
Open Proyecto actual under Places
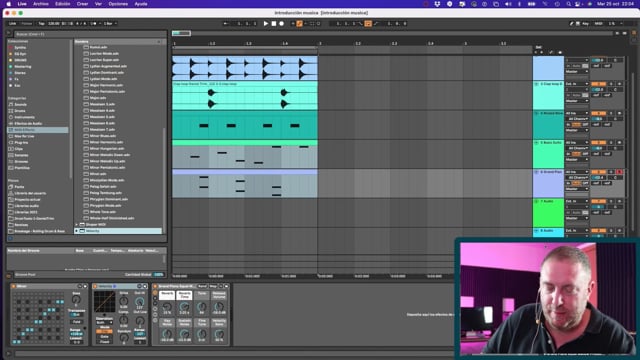[x=27, y=200]
